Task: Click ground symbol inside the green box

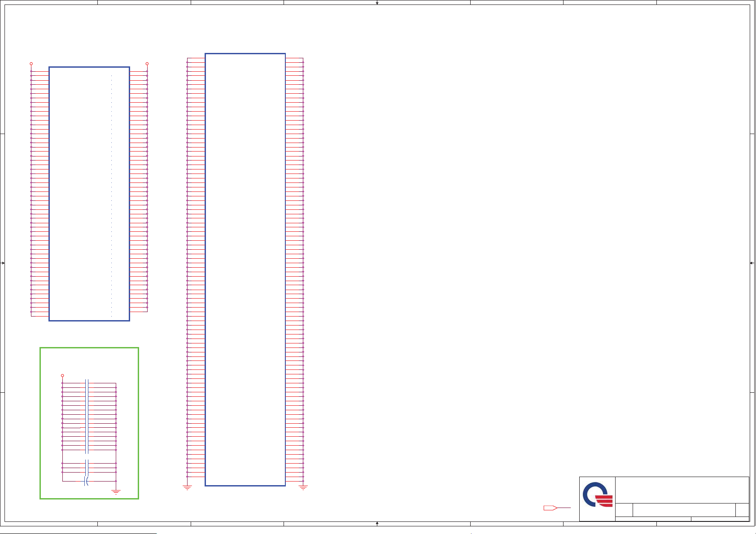Action: click(x=116, y=492)
